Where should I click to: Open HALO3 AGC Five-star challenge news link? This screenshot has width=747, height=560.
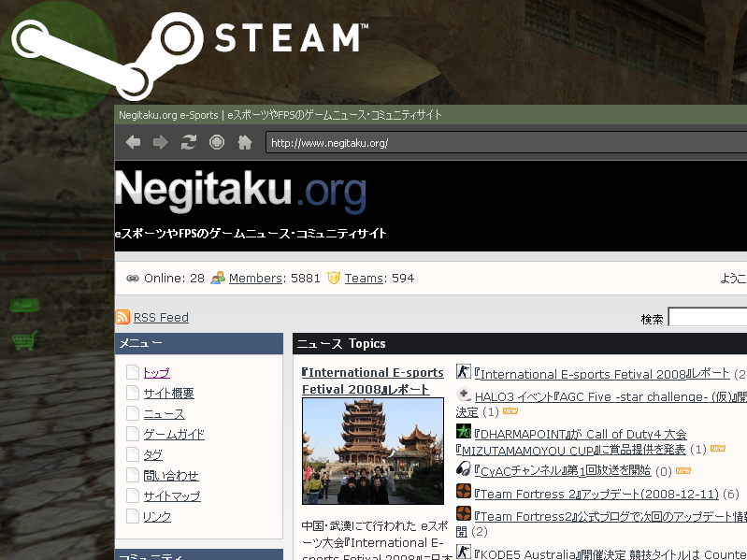[x=610, y=396]
